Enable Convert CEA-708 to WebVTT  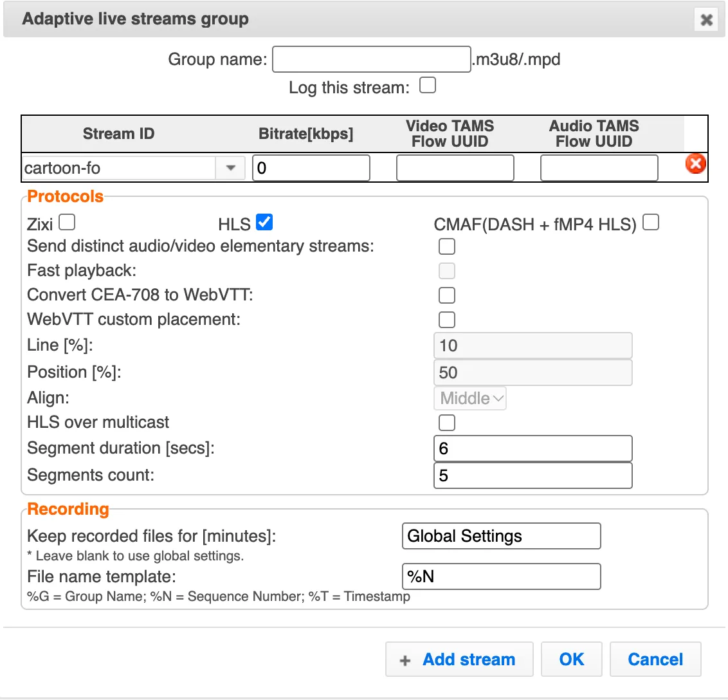click(x=447, y=295)
